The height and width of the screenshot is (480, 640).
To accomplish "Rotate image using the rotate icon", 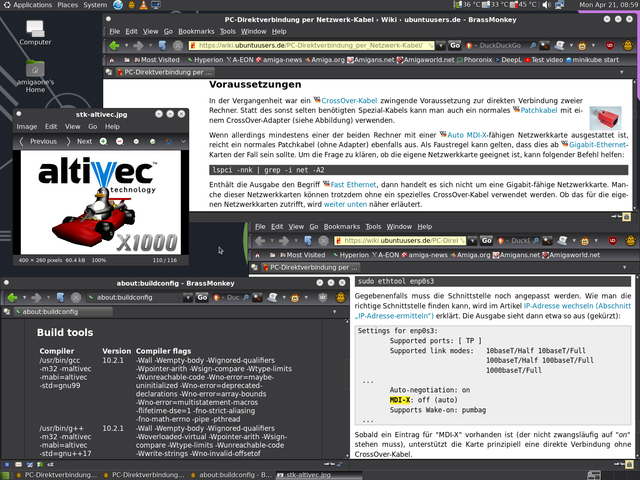I will [x=169, y=141].
